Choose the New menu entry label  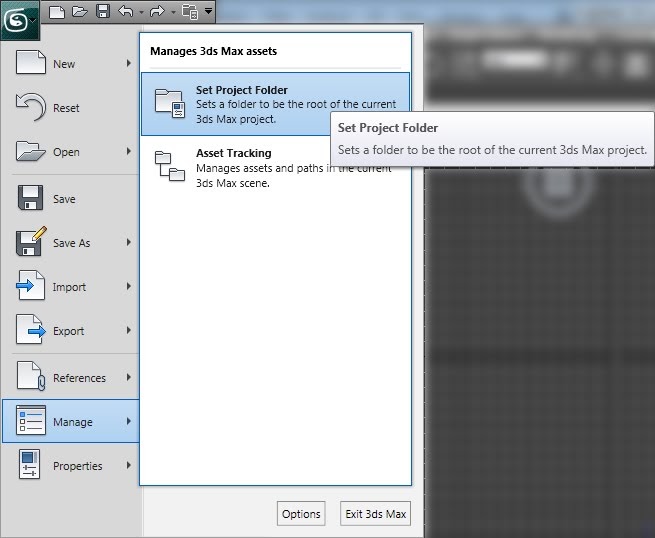pos(64,64)
